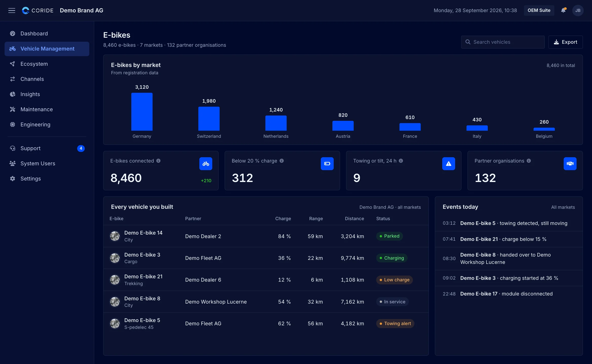Image resolution: width=592 pixels, height=364 pixels.
Task: Click the Distance column header
Action: click(354, 219)
